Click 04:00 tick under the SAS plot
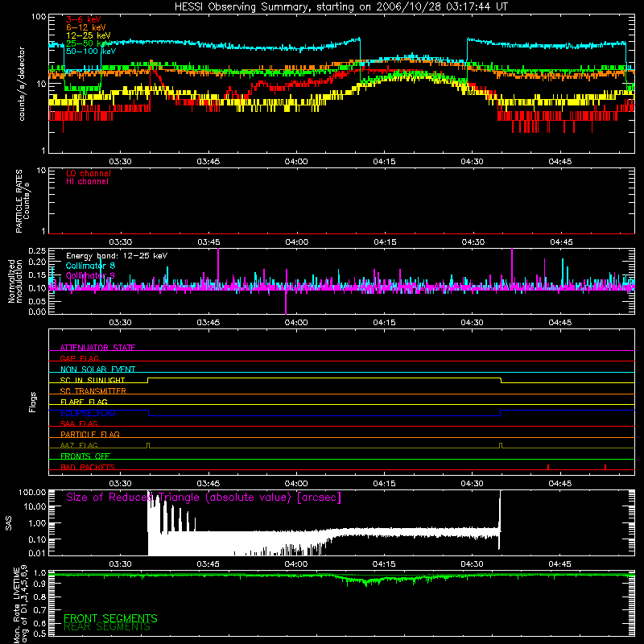Viewport: 644px width, 644px height. pos(296,564)
